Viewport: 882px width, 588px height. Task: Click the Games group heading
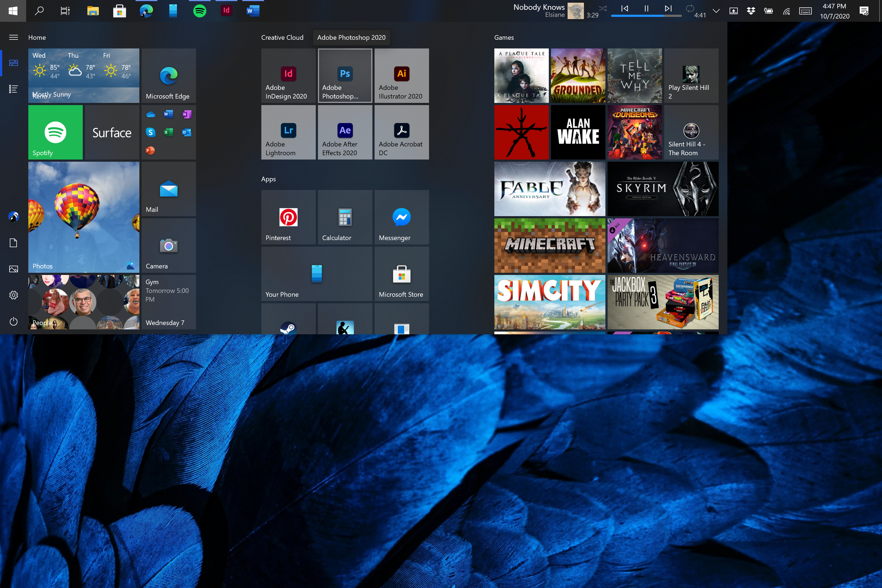pos(504,38)
